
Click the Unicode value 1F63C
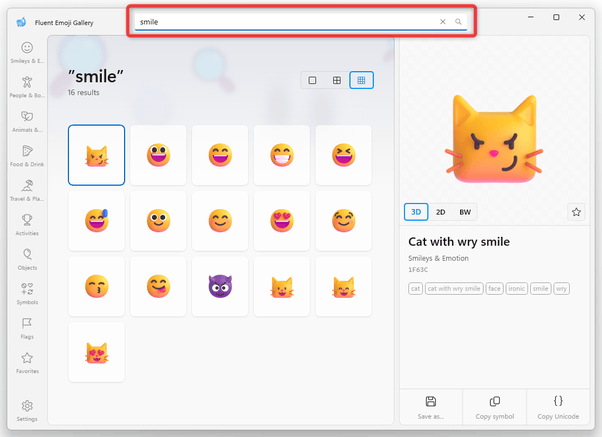tap(418, 270)
